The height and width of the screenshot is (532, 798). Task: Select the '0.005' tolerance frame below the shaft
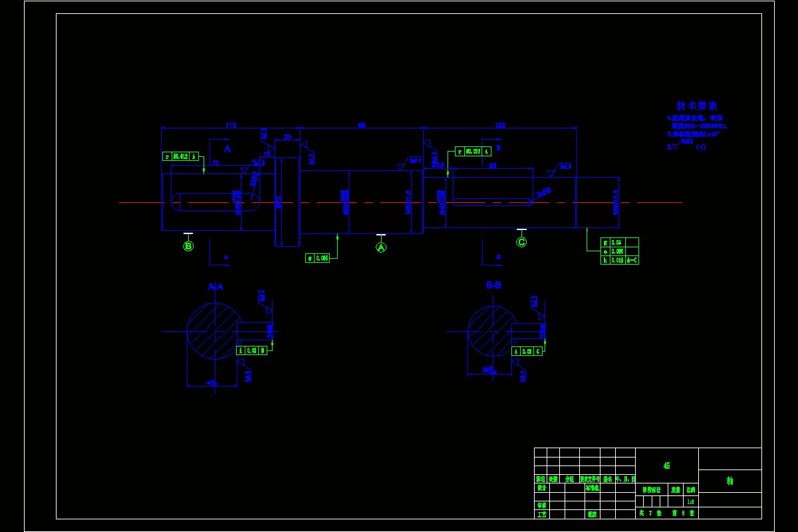click(318, 258)
